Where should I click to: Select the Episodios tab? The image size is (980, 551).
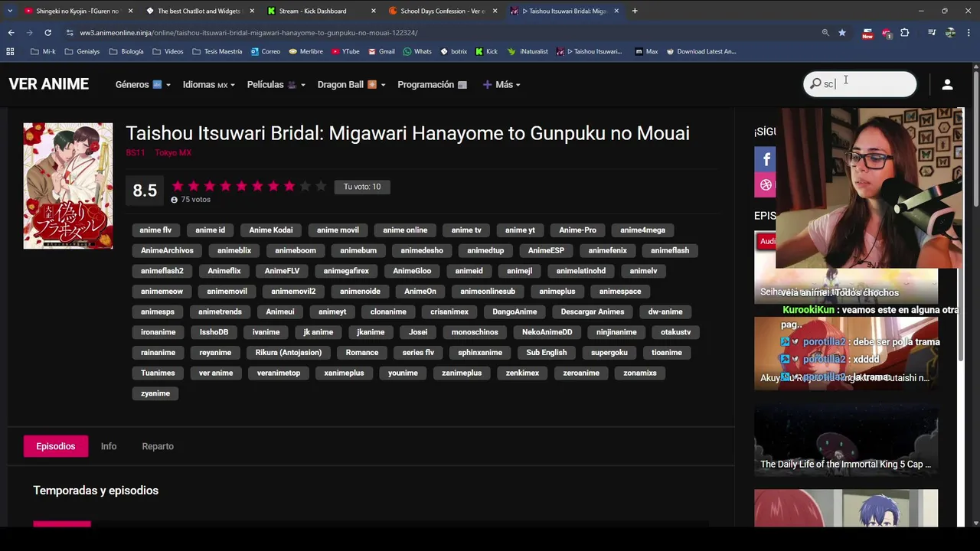[56, 446]
